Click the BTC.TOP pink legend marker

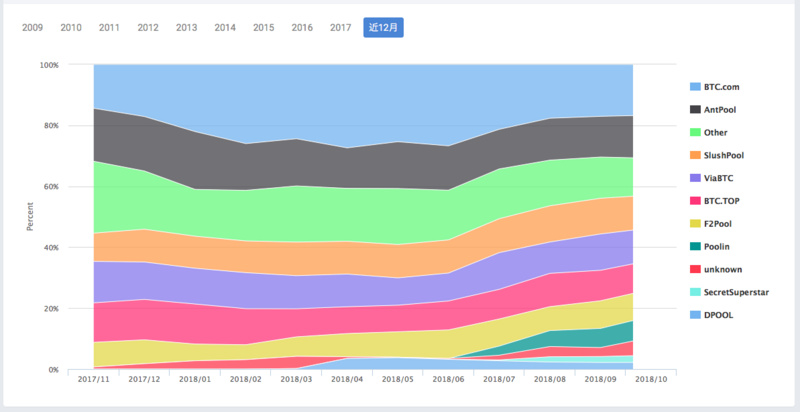(x=696, y=201)
